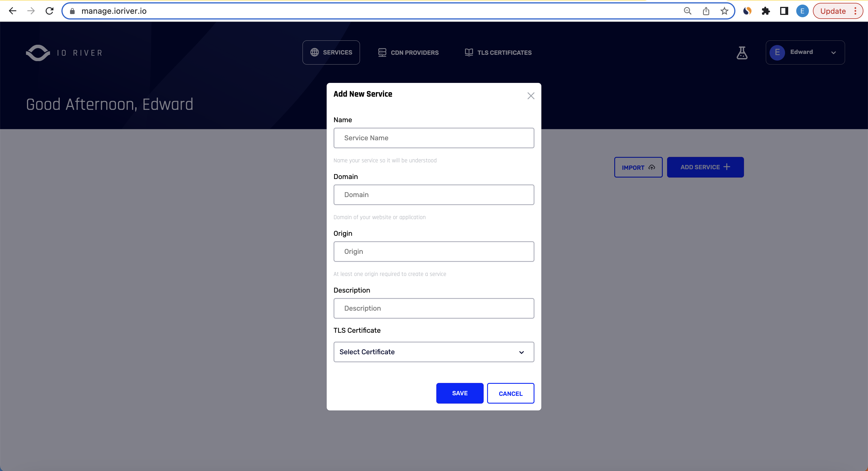Focus the Domain input field
This screenshot has height=471, width=868.
pyautogui.click(x=434, y=195)
